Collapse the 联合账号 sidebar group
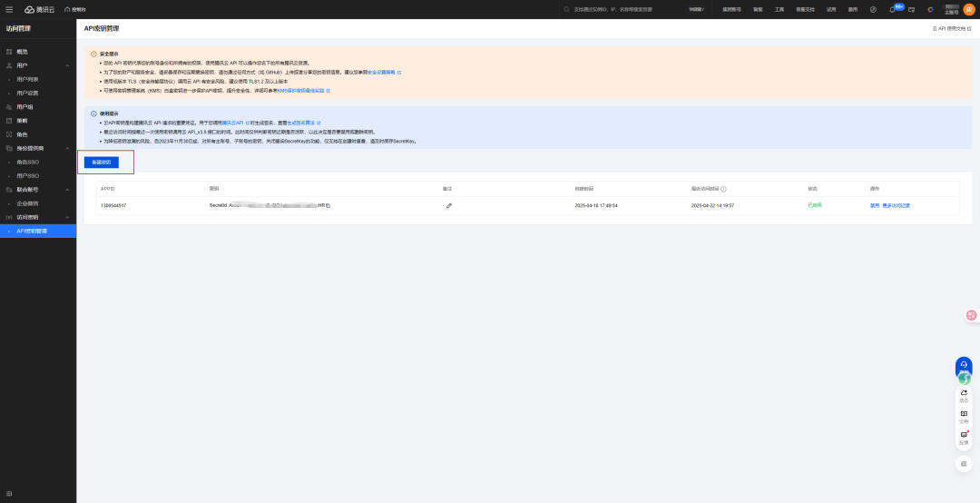The image size is (980, 503). click(38, 190)
